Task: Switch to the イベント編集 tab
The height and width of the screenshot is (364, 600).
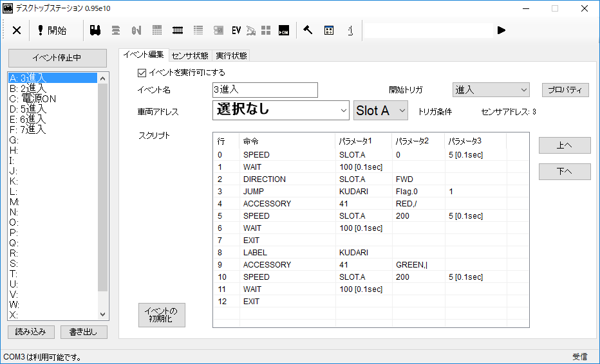Action: 144,55
